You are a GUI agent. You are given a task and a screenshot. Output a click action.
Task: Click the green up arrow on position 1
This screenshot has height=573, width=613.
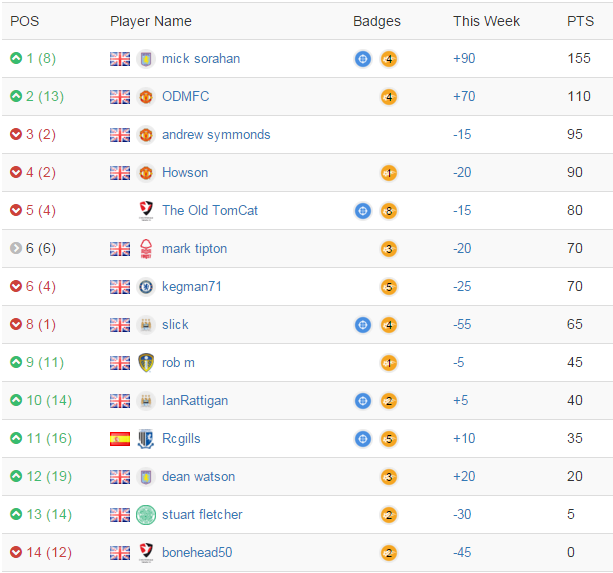(x=16, y=58)
